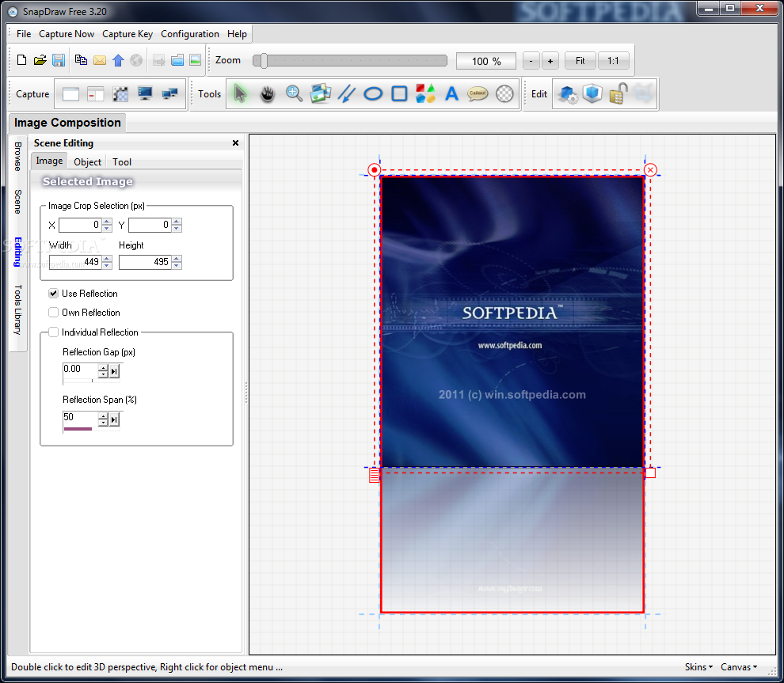Select the text A tool
Screen dimensions: 784x683
pos(452,93)
